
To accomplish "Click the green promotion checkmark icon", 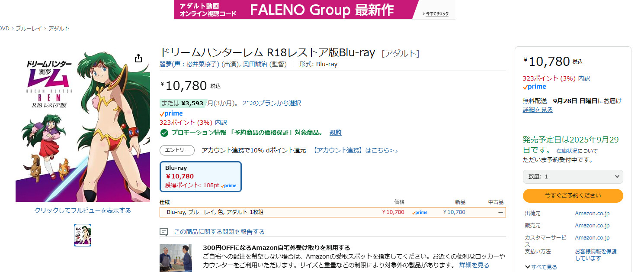I will 164,133.
